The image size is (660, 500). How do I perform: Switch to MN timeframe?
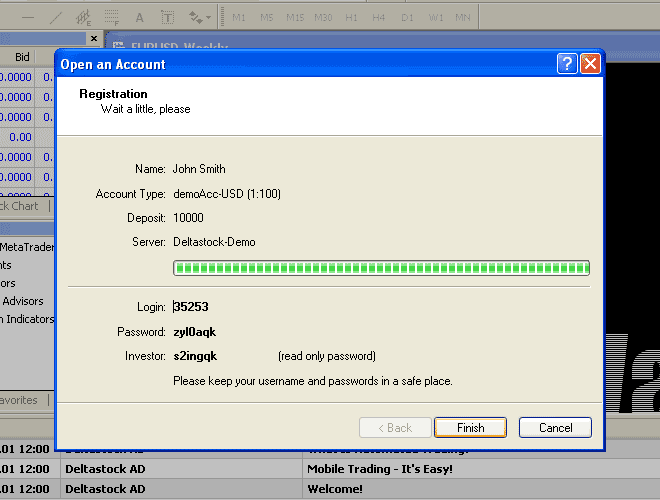[463, 18]
